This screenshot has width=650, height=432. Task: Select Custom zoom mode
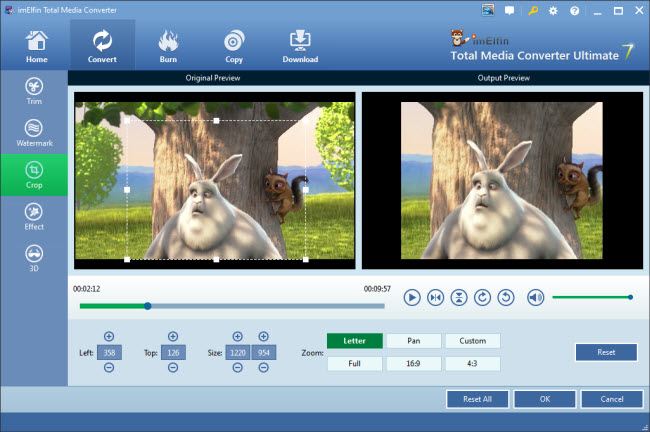click(x=473, y=341)
